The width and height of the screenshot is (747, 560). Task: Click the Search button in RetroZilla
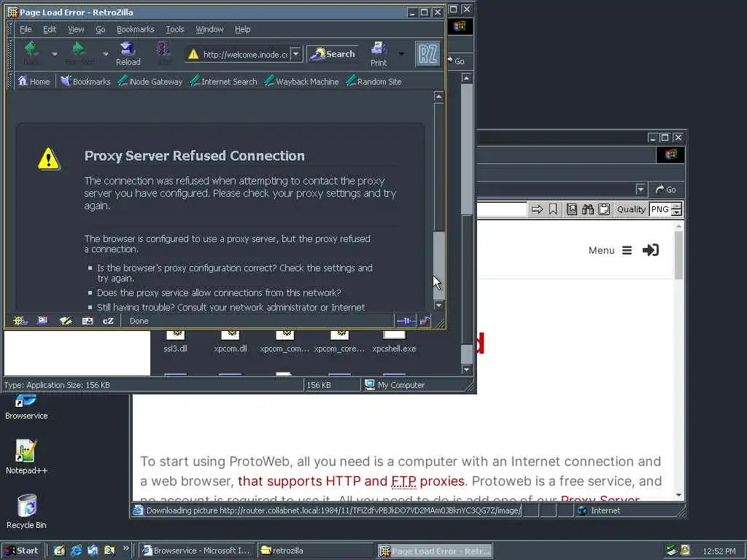click(332, 54)
